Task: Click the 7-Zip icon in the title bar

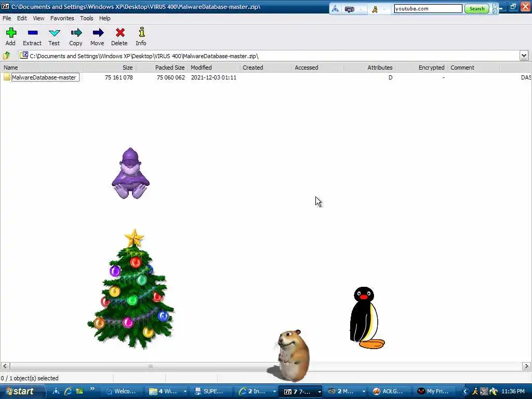Action: (x=5, y=6)
